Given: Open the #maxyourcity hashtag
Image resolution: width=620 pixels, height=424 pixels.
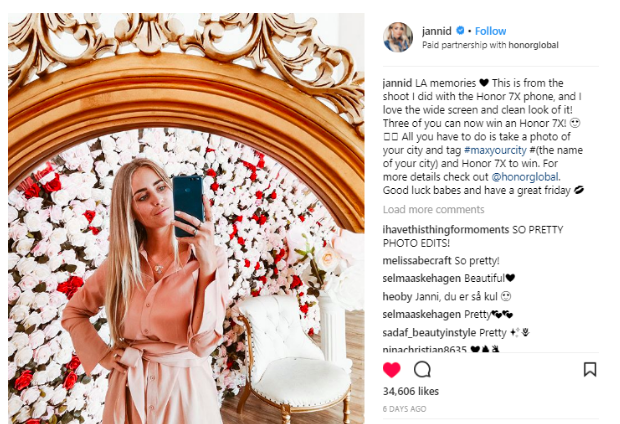Looking at the screenshot, I should coord(495,150).
